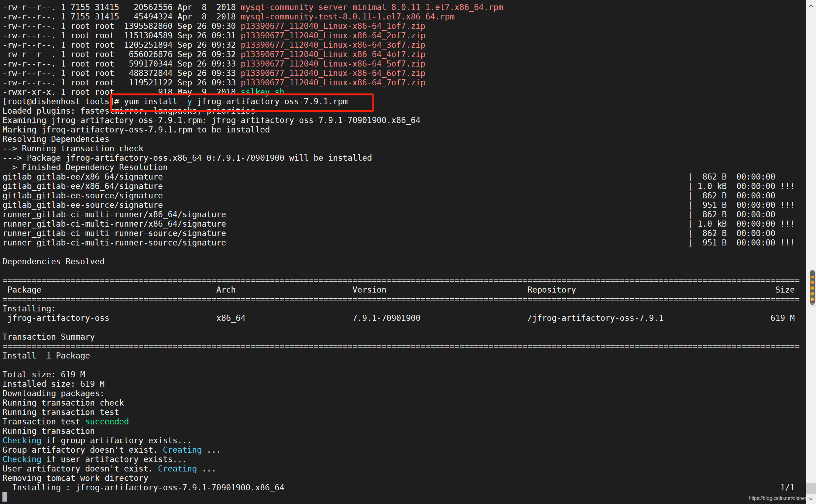Click the p13390677 1of7.zip filename

pos(333,26)
